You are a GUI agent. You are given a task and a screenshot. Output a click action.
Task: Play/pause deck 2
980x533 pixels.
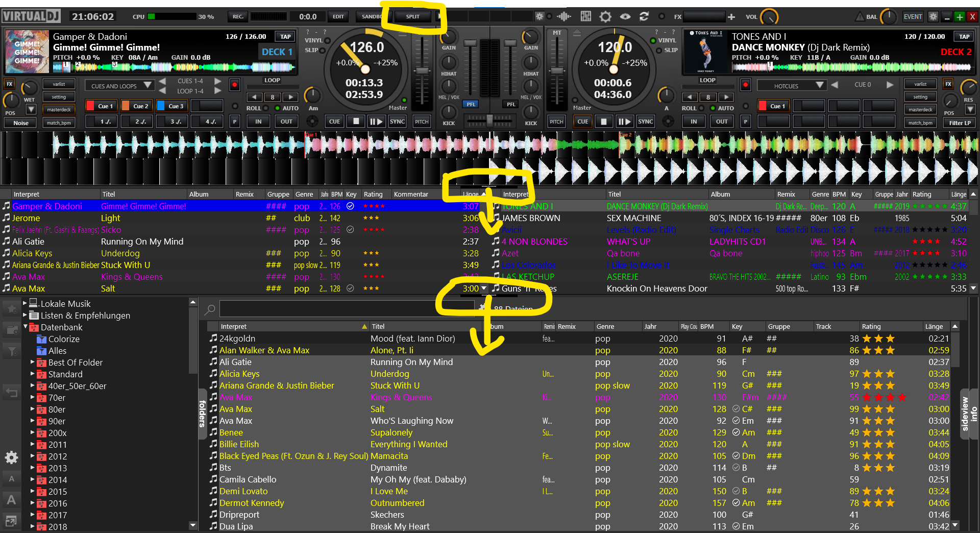(624, 122)
